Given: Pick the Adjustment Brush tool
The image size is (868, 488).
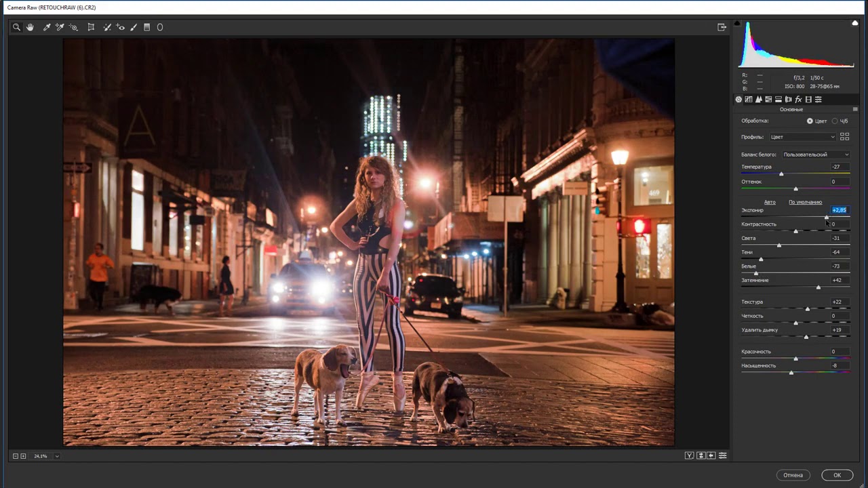Looking at the screenshot, I should 134,27.
